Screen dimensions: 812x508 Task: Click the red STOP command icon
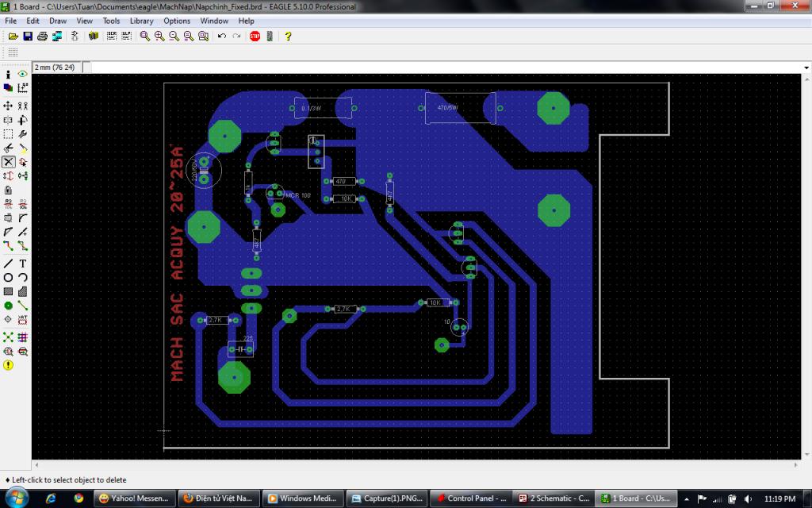pyautogui.click(x=255, y=37)
